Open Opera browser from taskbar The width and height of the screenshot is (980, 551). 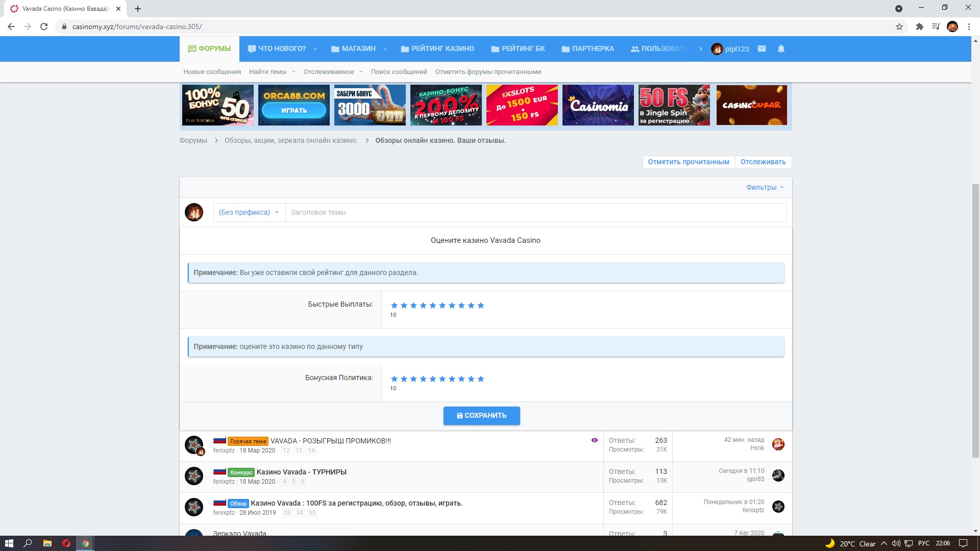click(66, 543)
